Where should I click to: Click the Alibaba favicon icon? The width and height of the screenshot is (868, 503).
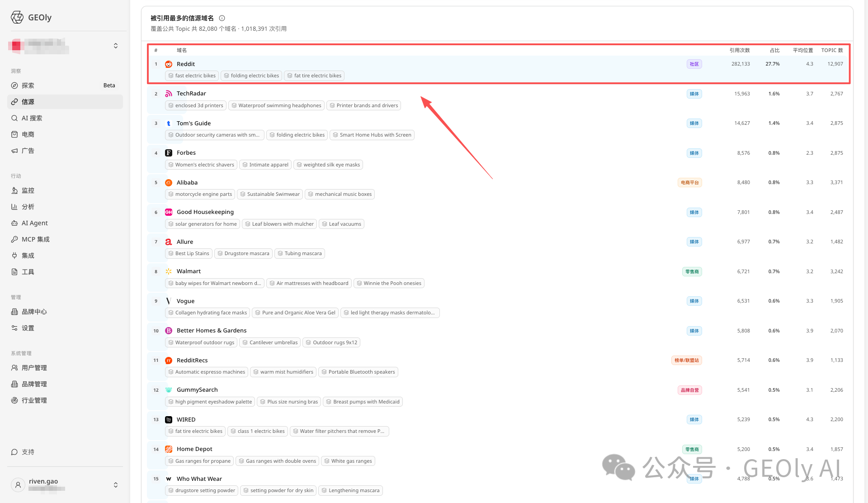(169, 183)
